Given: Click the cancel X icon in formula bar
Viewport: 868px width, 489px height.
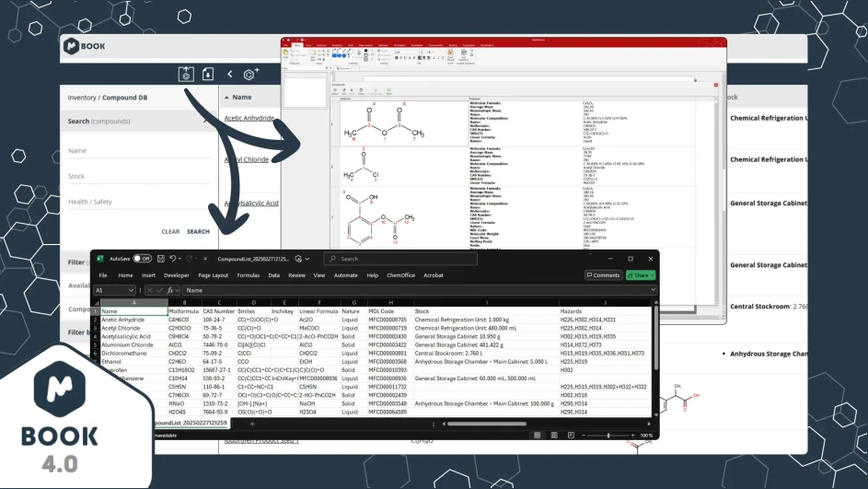Looking at the screenshot, I should pyautogui.click(x=149, y=290).
